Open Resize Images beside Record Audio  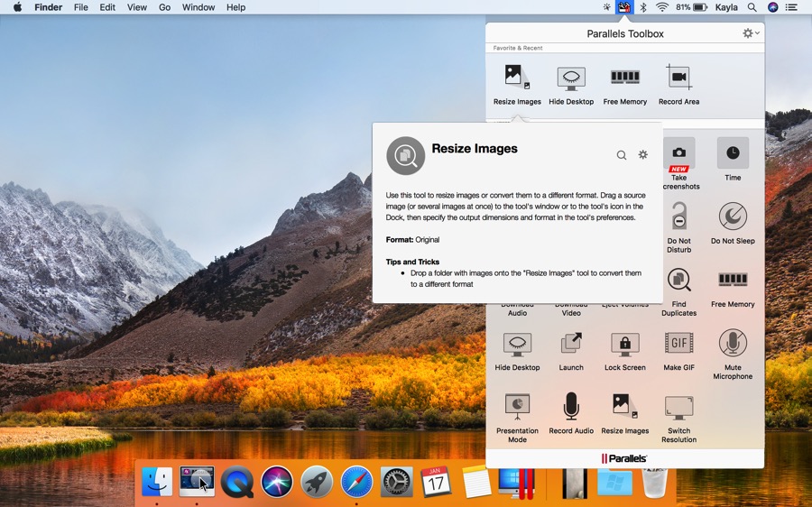(x=624, y=413)
